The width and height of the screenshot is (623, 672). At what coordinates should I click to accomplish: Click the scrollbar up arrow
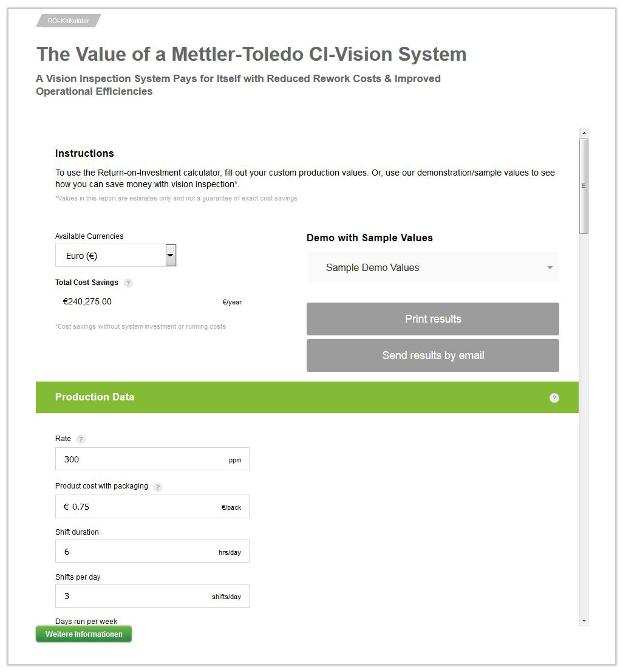tap(584, 132)
